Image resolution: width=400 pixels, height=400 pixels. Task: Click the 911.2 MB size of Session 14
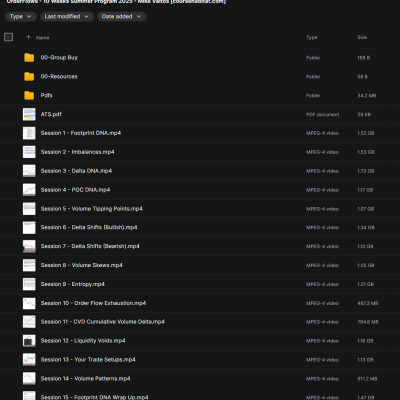coord(367,379)
